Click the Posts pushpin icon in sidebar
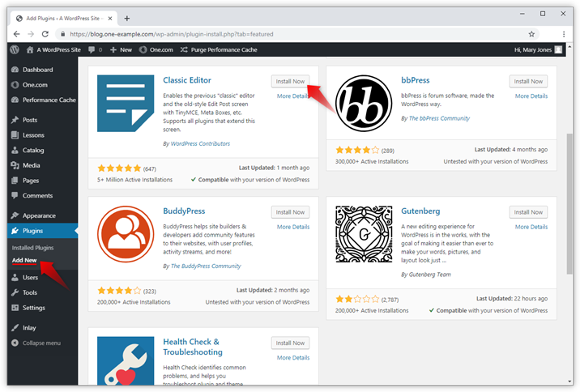The width and height of the screenshot is (580, 392). [15, 120]
